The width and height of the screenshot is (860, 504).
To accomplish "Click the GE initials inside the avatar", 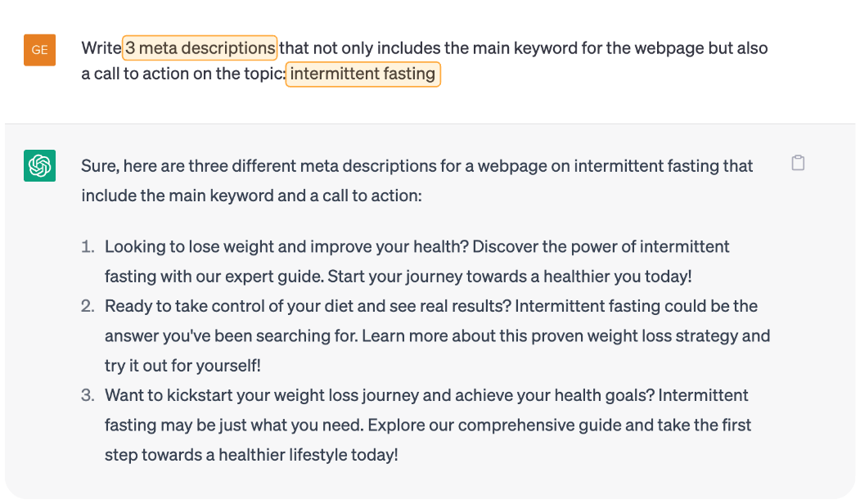I will click(x=39, y=50).
